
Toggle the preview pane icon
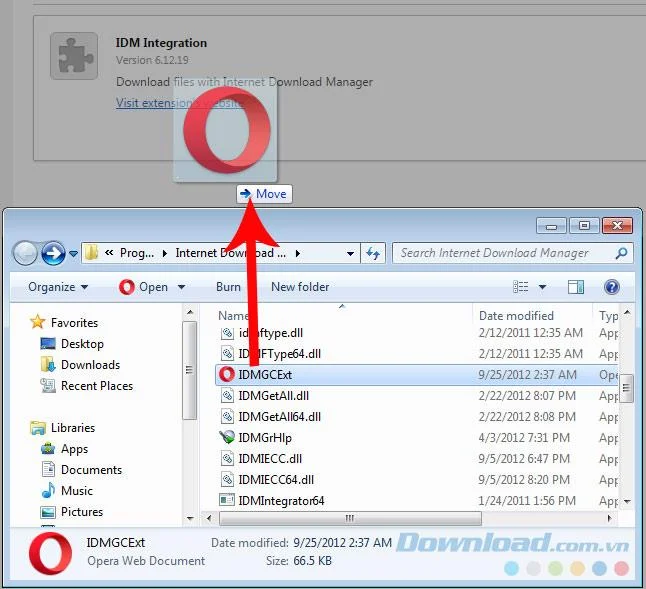coord(576,287)
